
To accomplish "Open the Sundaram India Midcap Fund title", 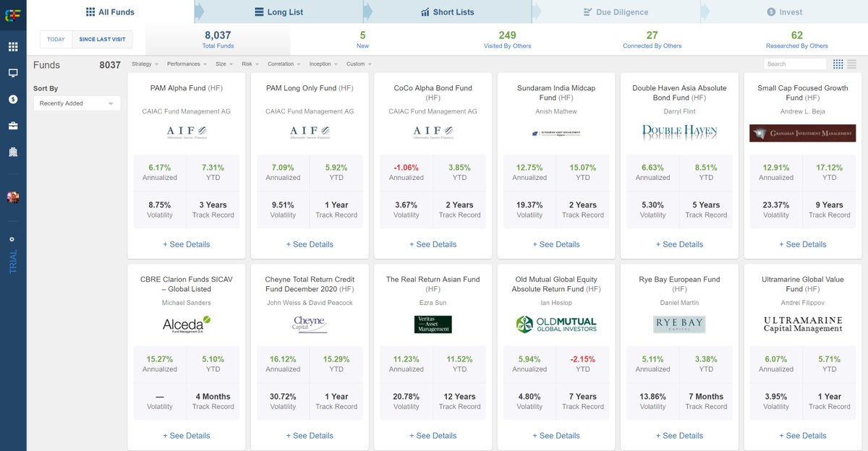I will 556,93.
